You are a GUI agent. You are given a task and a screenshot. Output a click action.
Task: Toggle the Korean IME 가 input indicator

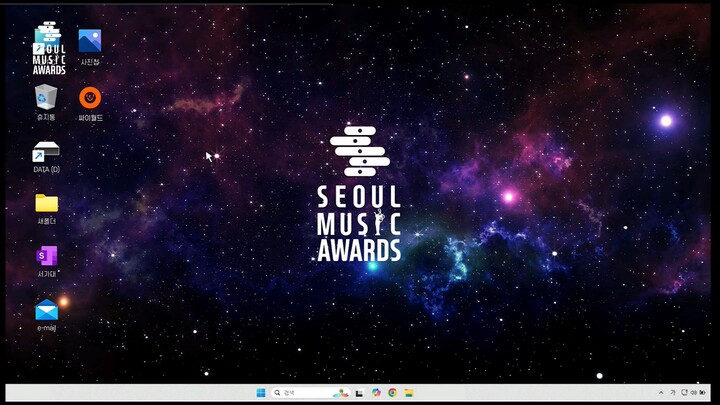pyautogui.click(x=672, y=393)
